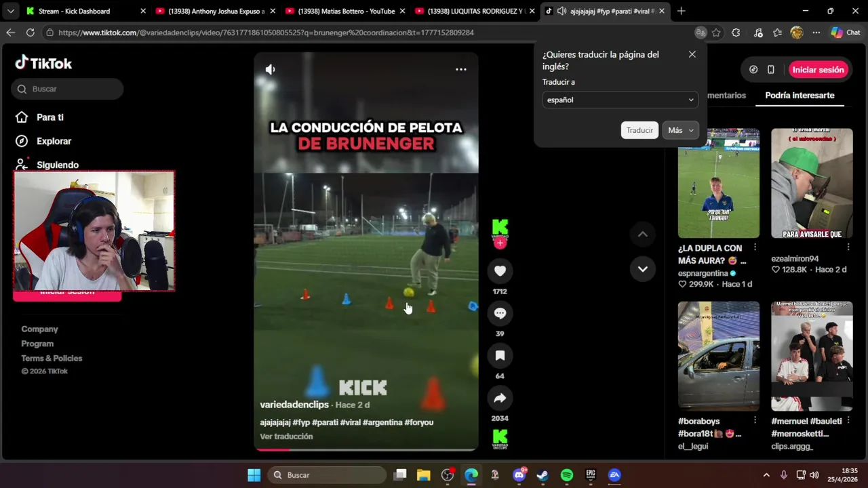Screen dimensions: 868x488
Task: Go to previous video with up chevron
Action: 643,235
